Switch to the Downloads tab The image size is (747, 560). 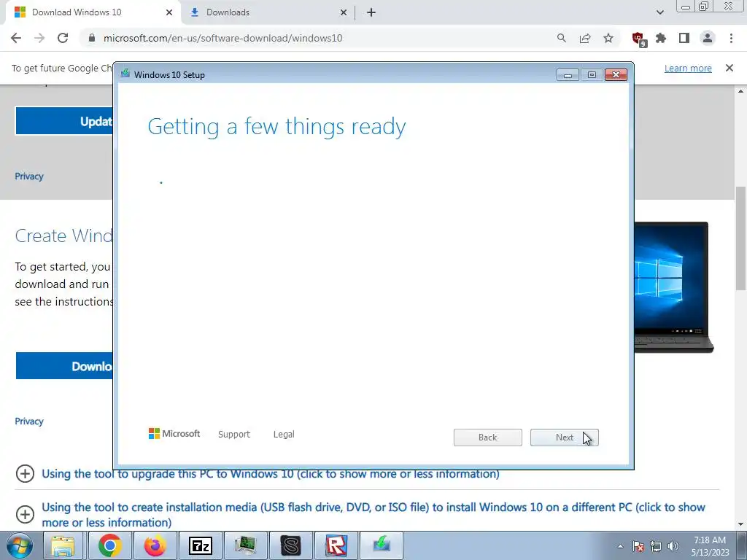tap(269, 12)
